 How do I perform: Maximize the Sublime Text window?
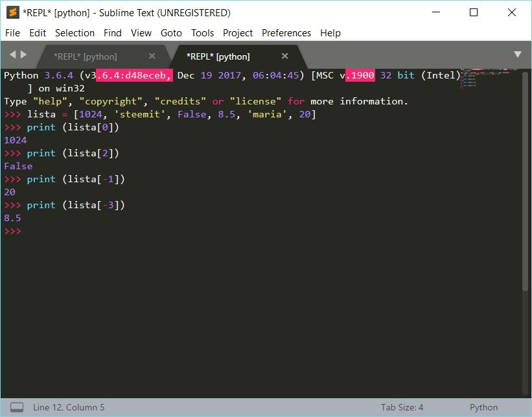474,12
